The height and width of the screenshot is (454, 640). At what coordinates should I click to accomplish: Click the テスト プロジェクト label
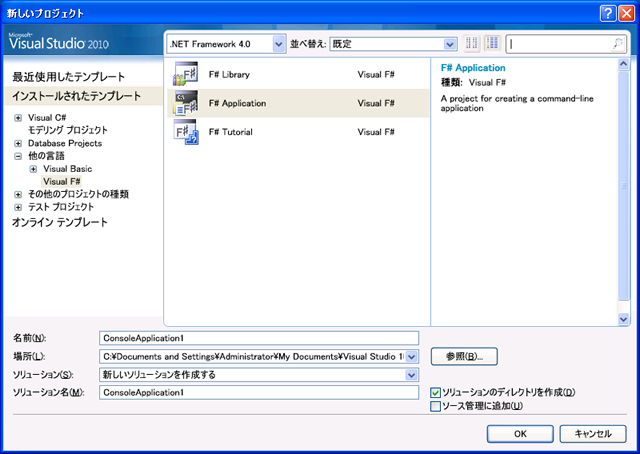(x=61, y=207)
